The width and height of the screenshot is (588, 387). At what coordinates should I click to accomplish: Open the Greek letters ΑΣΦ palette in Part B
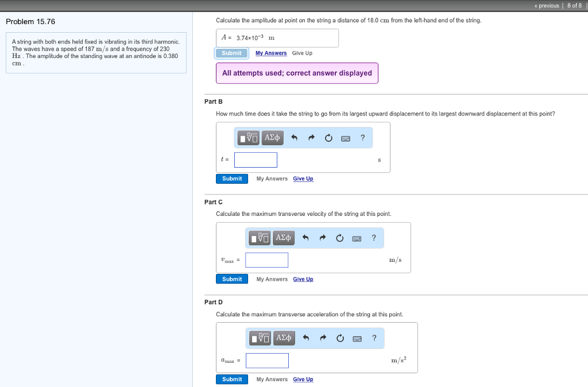coord(273,138)
